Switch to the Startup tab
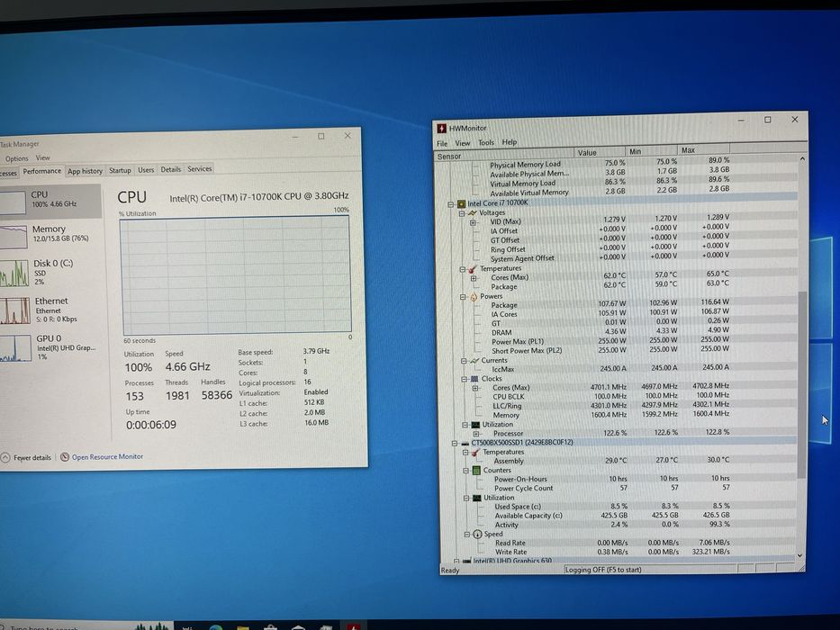The image size is (840, 630). 120,170
